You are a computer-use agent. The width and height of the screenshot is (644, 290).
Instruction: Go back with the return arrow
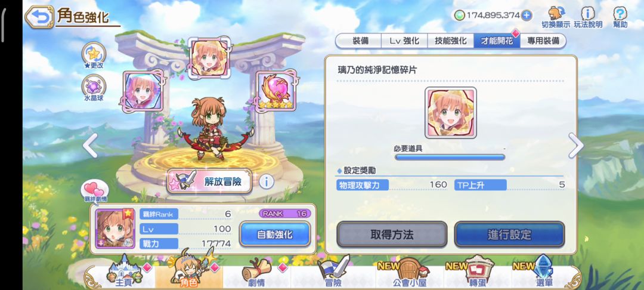(39, 17)
